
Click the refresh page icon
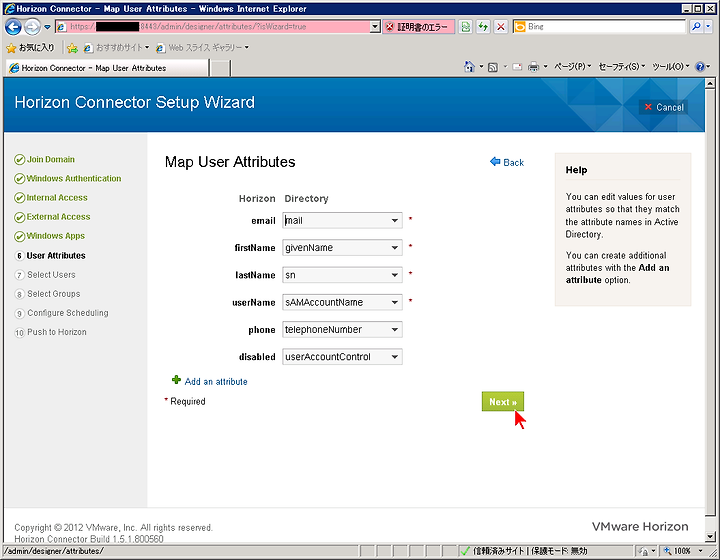483,27
